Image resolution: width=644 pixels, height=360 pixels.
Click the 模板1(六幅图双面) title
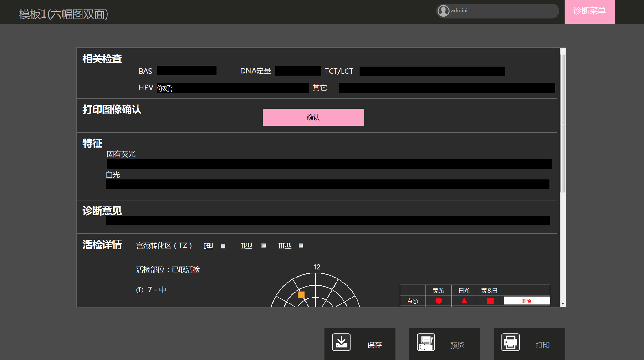(64, 14)
